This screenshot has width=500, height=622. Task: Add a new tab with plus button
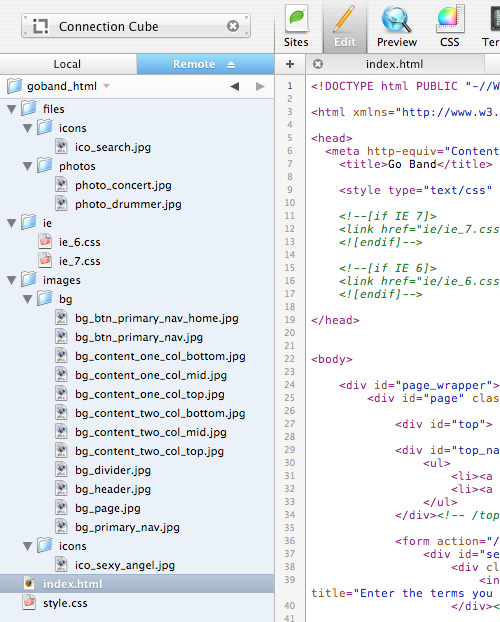click(x=290, y=64)
